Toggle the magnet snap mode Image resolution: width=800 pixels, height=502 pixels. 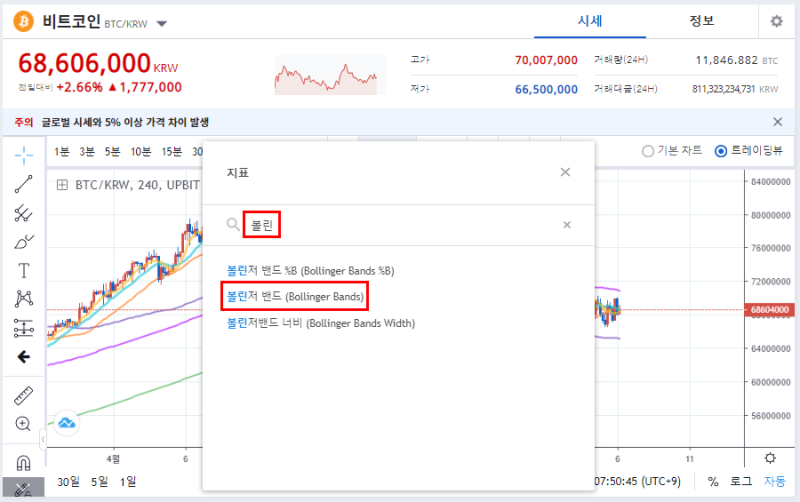tap(23, 463)
